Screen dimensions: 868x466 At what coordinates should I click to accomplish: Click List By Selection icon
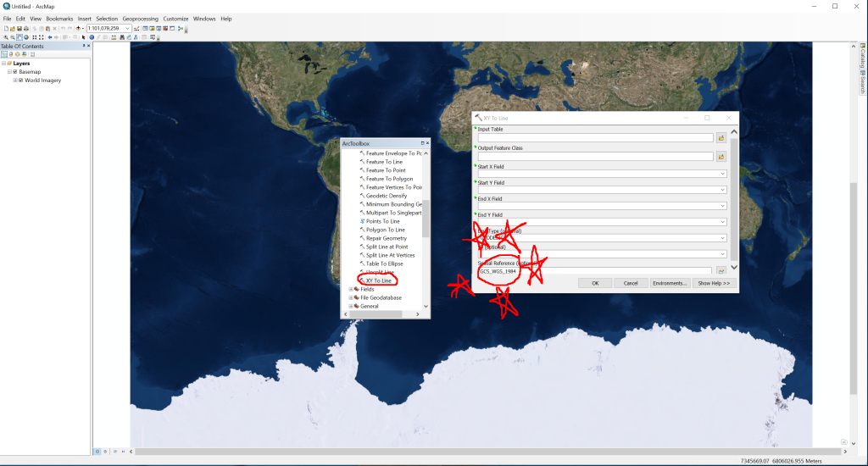25,54
